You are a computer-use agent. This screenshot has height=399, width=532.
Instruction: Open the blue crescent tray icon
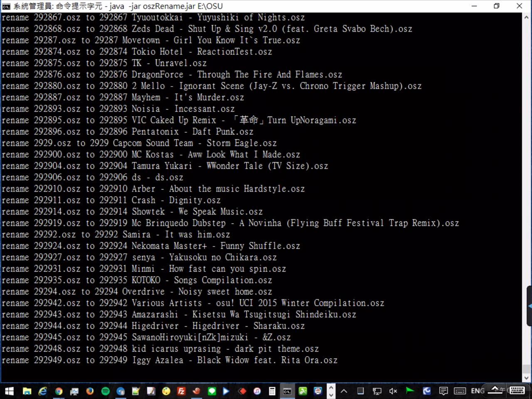[426, 391]
